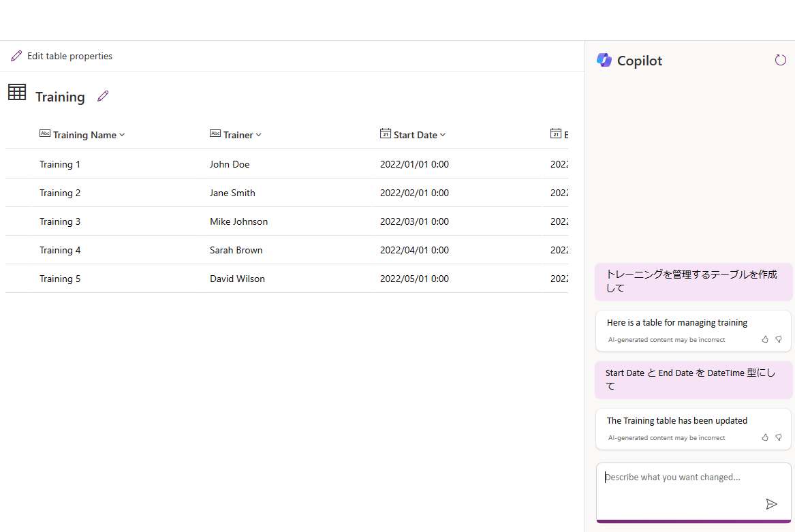The width and height of the screenshot is (795, 532).
Task: Click the Training table title
Action: click(60, 97)
